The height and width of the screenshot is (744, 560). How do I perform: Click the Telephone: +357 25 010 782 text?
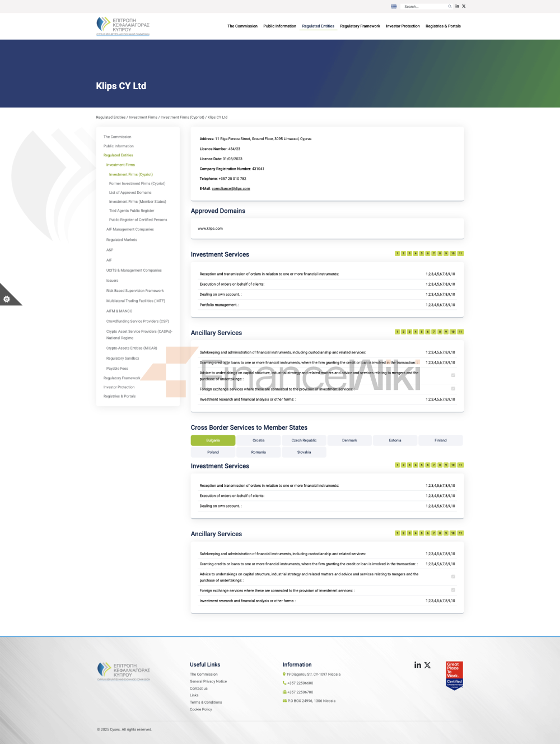pos(223,179)
